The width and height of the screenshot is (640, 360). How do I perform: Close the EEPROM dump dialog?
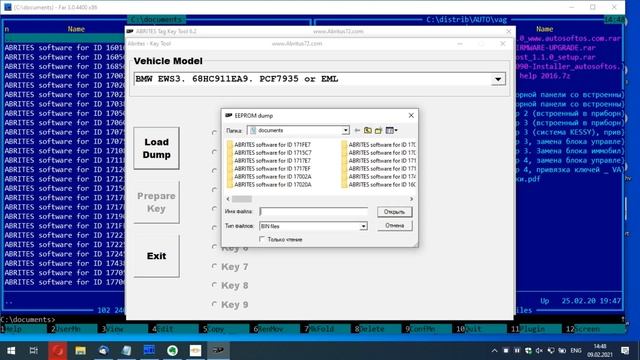coord(411,116)
